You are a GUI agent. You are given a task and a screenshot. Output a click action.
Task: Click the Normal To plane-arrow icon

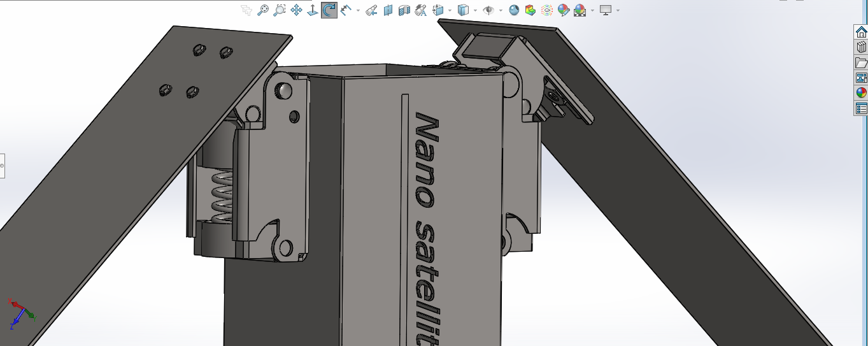coord(313,10)
